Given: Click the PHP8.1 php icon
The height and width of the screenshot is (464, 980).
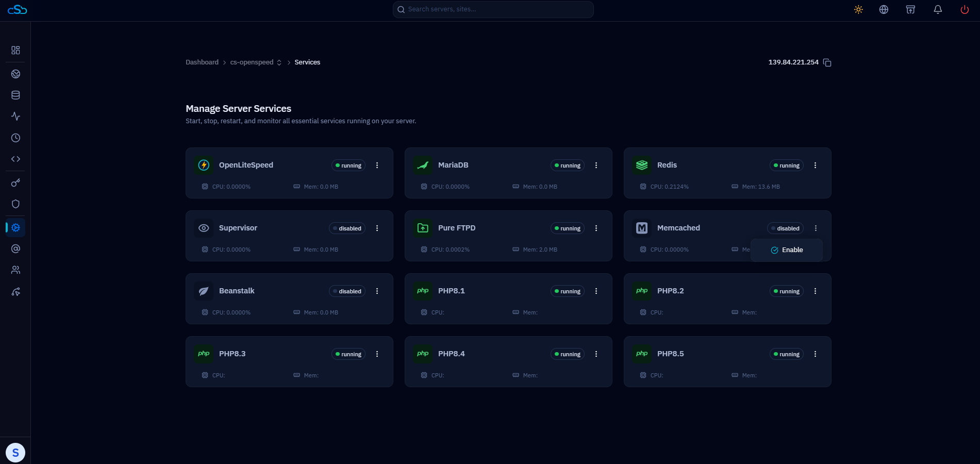Looking at the screenshot, I should pyautogui.click(x=423, y=291).
